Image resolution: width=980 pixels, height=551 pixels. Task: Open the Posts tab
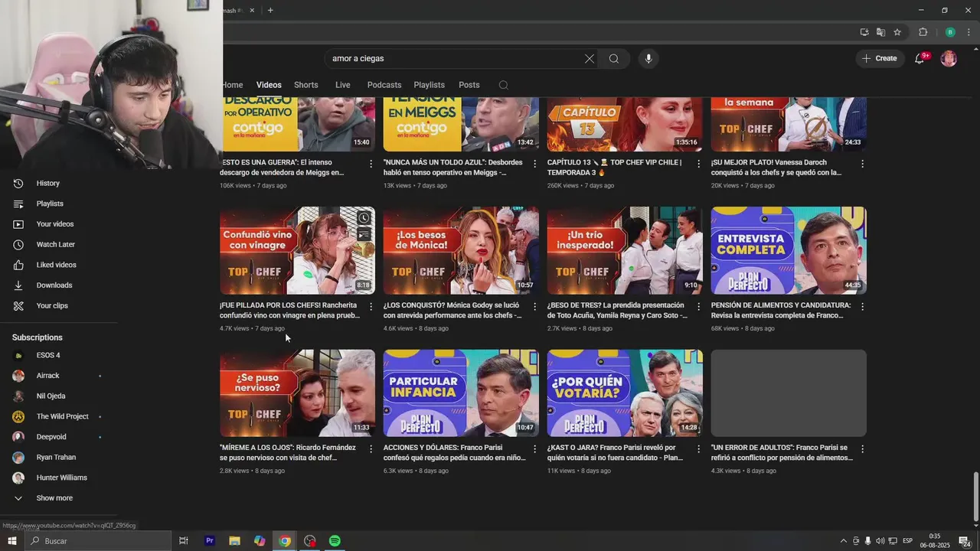coord(469,85)
